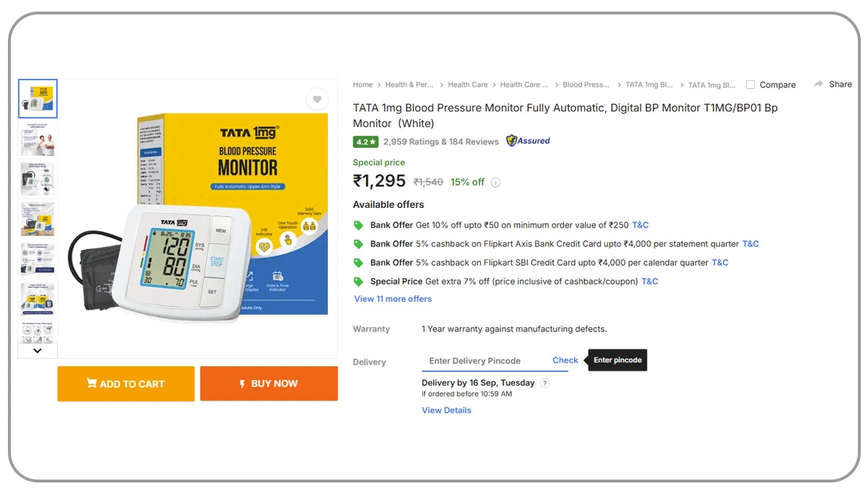Screen dimensions: 868x494
Task: Open the Health Care breadcrumb
Action: [467, 84]
